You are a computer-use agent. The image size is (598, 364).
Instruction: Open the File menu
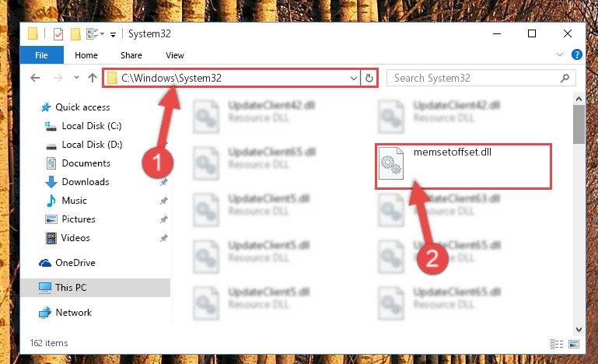(41, 55)
